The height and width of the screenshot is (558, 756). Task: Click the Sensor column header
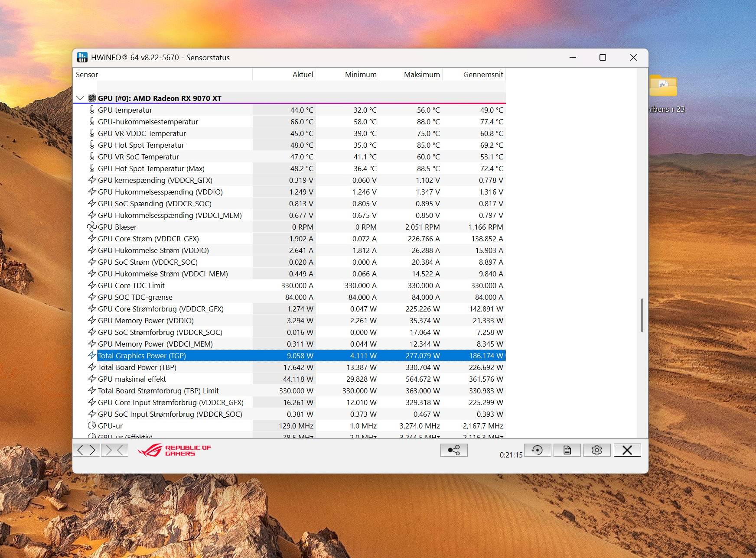point(163,74)
